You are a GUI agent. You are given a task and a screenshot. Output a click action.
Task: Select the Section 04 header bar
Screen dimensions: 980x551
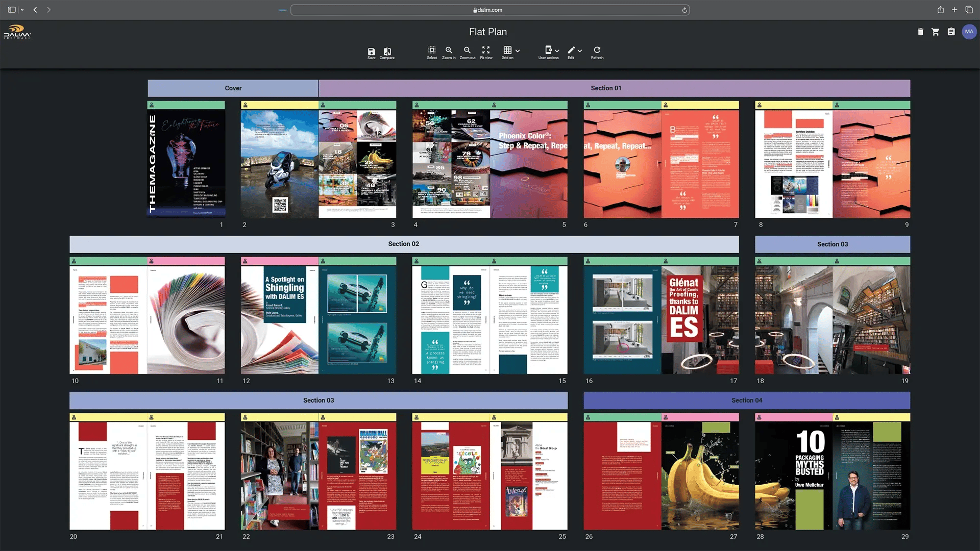tap(746, 400)
